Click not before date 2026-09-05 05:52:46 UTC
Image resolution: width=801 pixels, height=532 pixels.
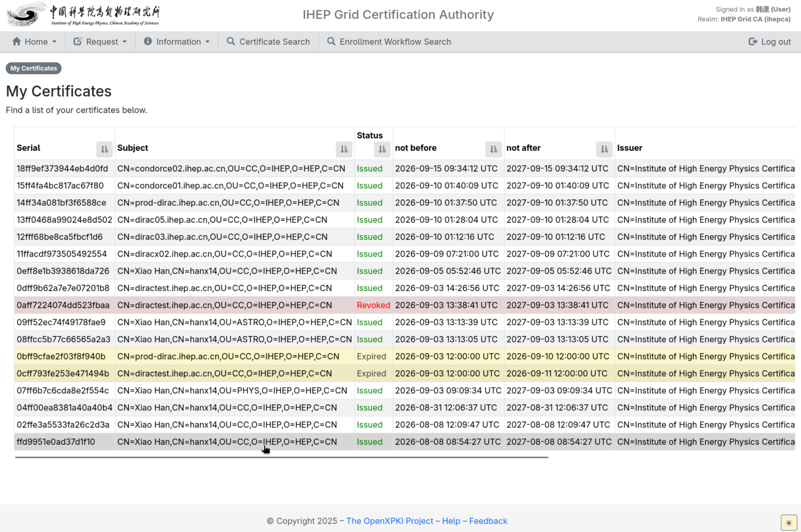[448, 271]
